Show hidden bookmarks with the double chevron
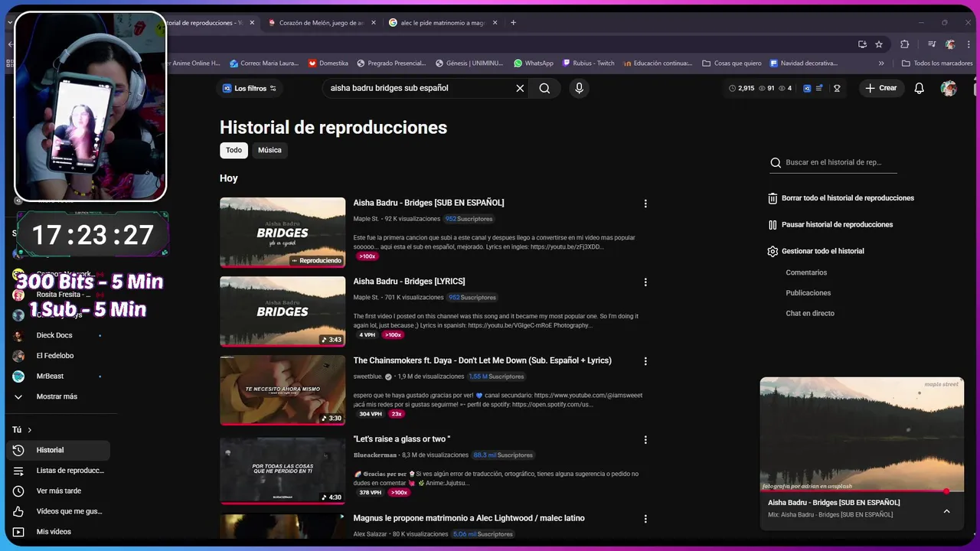Image resolution: width=980 pixels, height=551 pixels. [x=881, y=64]
